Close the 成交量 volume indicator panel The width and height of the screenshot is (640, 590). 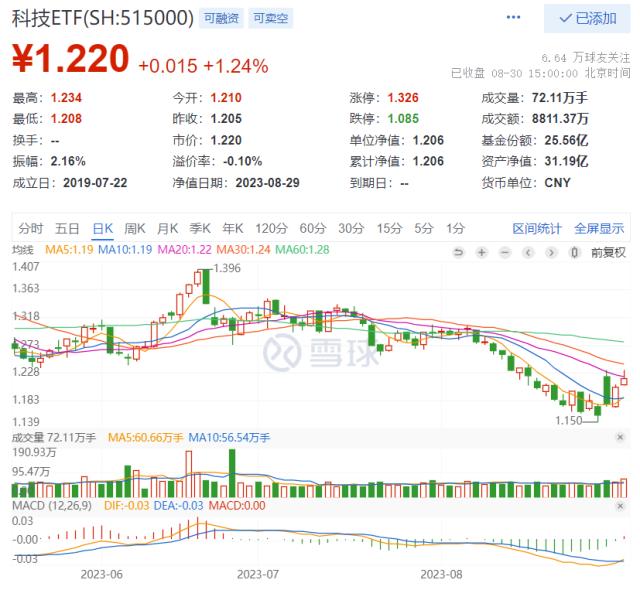point(620,437)
